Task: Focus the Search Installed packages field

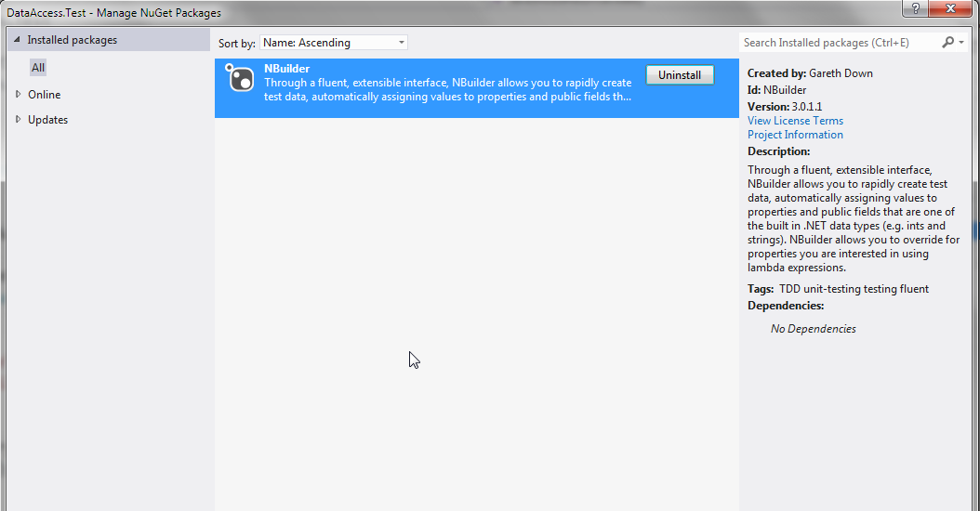Action: [839, 43]
